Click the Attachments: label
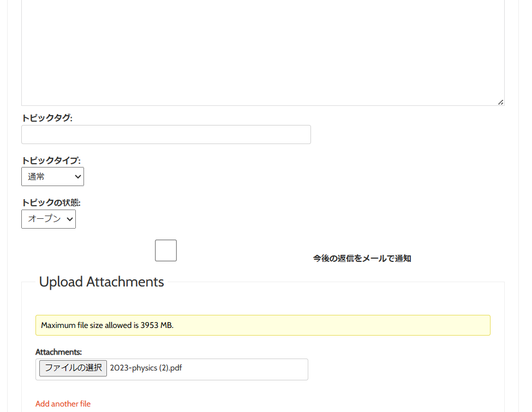 tap(58, 352)
